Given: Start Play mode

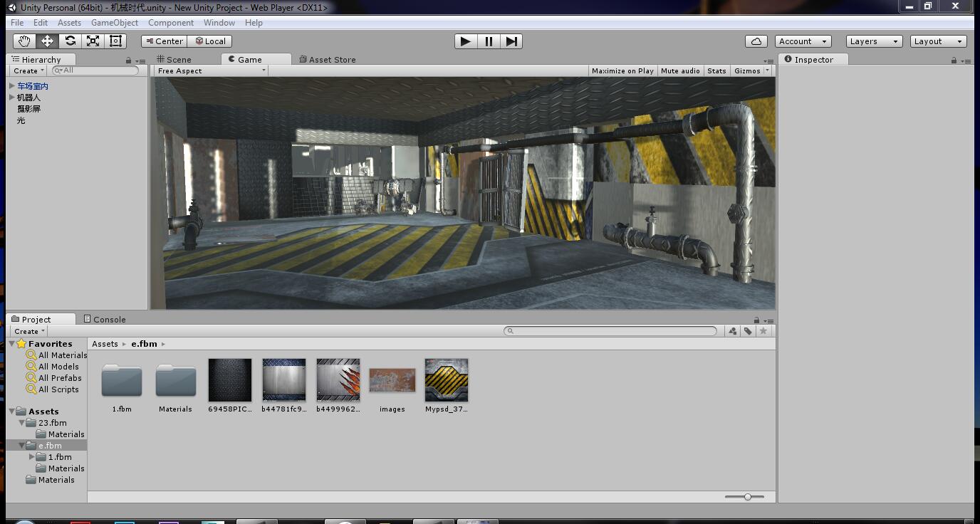Looking at the screenshot, I should [x=466, y=41].
